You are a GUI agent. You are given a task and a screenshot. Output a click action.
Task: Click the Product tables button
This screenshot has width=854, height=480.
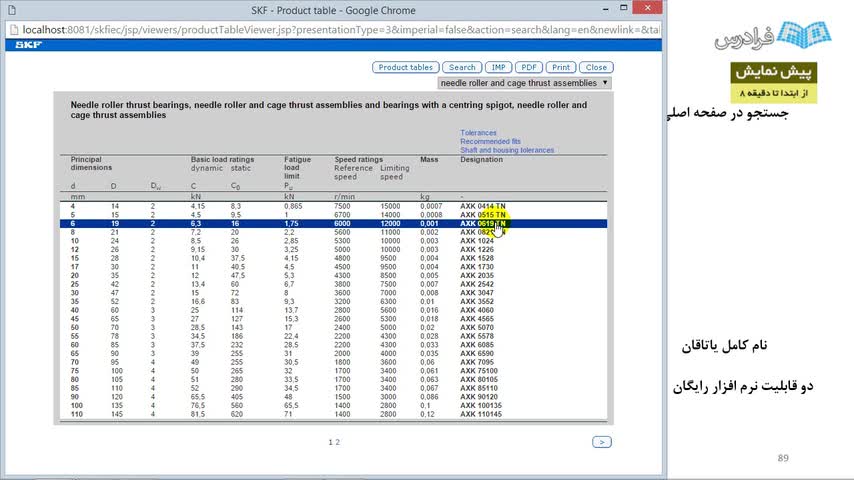click(406, 67)
